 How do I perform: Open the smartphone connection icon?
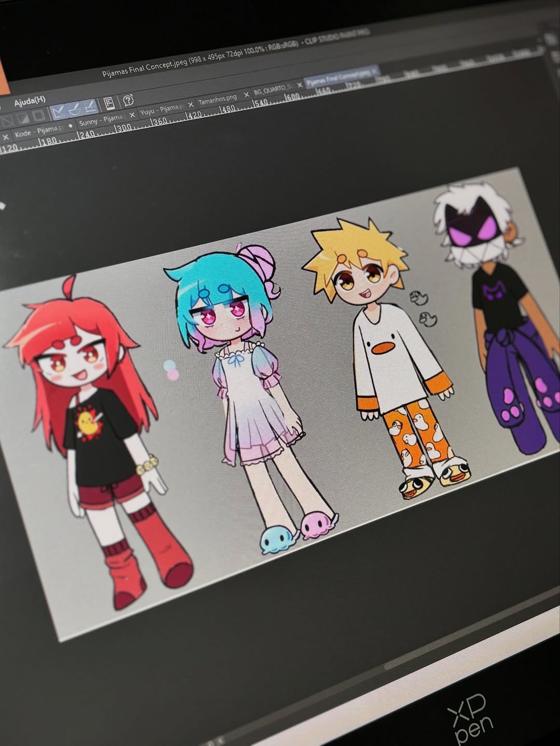coord(109,103)
